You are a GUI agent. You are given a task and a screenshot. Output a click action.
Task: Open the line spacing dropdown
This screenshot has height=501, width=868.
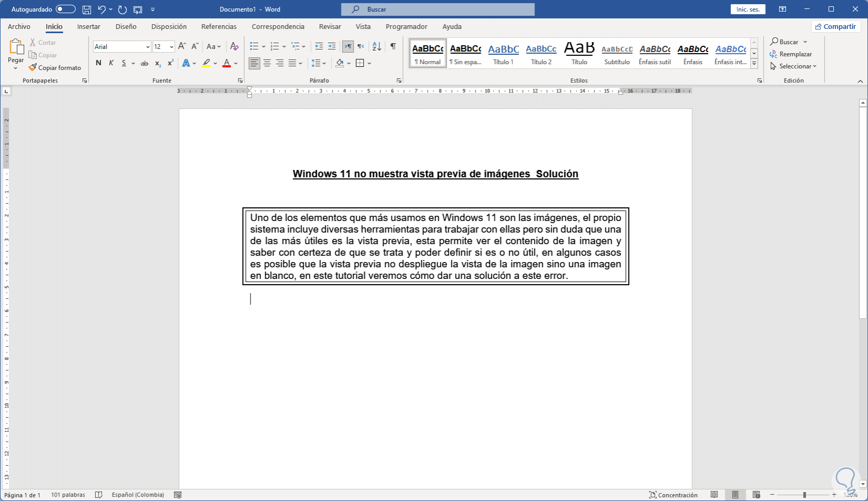[319, 63]
